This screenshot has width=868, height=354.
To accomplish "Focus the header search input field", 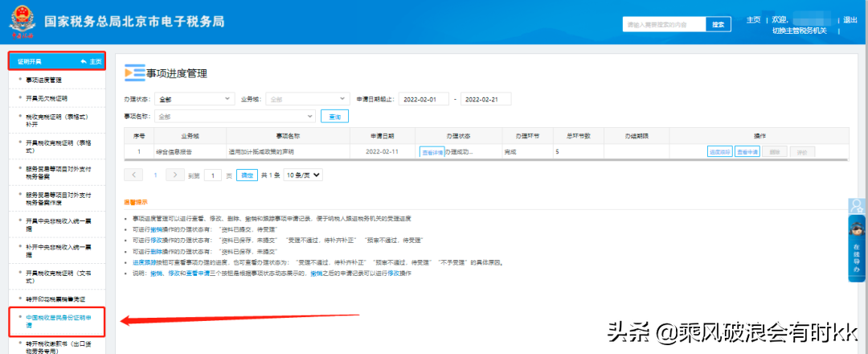I will (x=665, y=24).
